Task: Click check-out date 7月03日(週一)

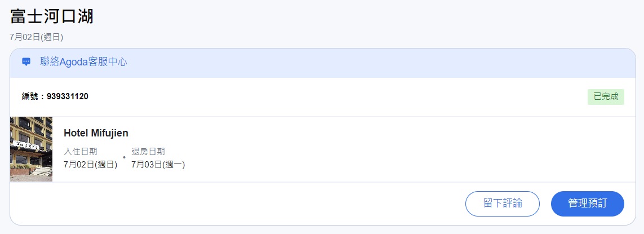Action: [158, 165]
